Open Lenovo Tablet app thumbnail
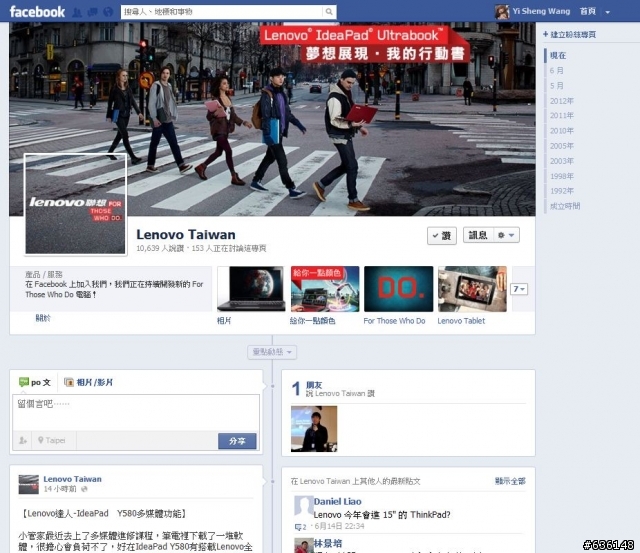 [x=472, y=289]
